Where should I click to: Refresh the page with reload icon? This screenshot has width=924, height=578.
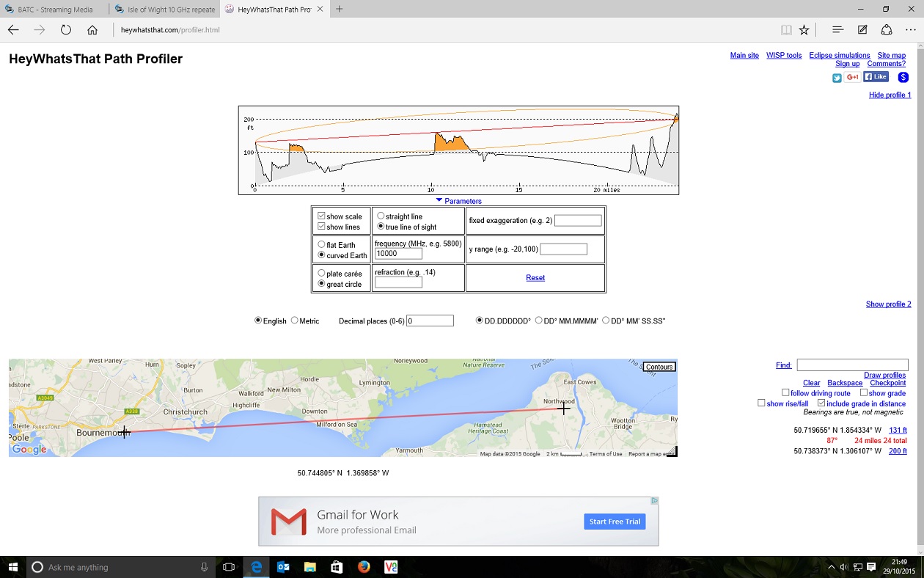[x=66, y=30]
